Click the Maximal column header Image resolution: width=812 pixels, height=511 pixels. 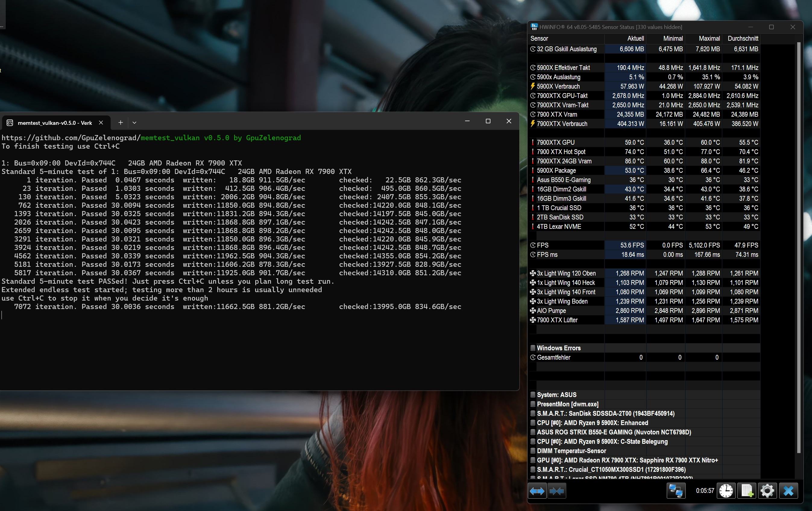click(709, 39)
